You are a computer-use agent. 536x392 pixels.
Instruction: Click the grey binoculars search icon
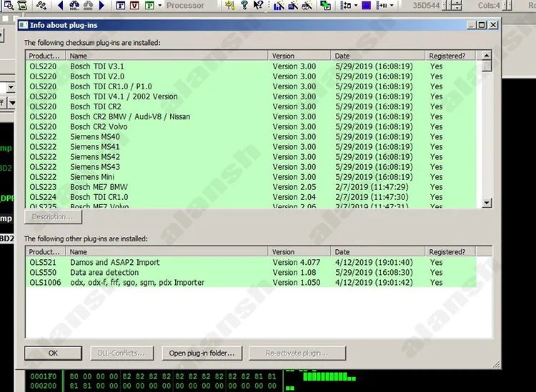[88, 5]
